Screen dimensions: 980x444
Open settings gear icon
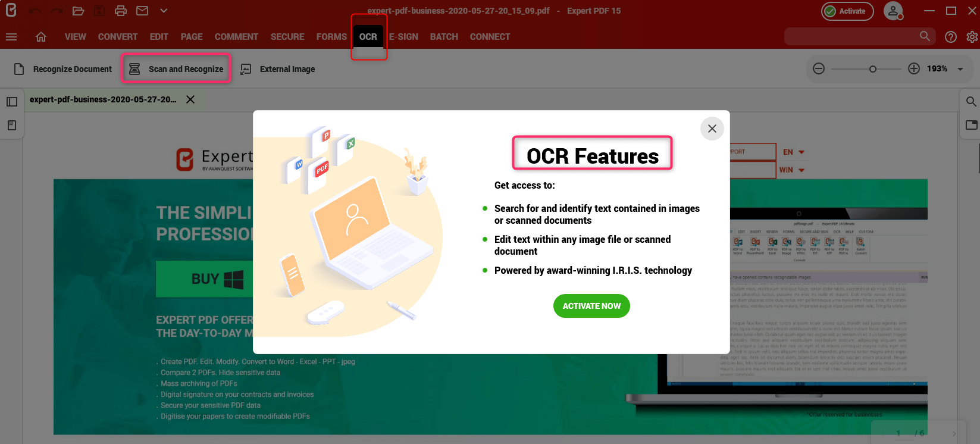(x=972, y=37)
